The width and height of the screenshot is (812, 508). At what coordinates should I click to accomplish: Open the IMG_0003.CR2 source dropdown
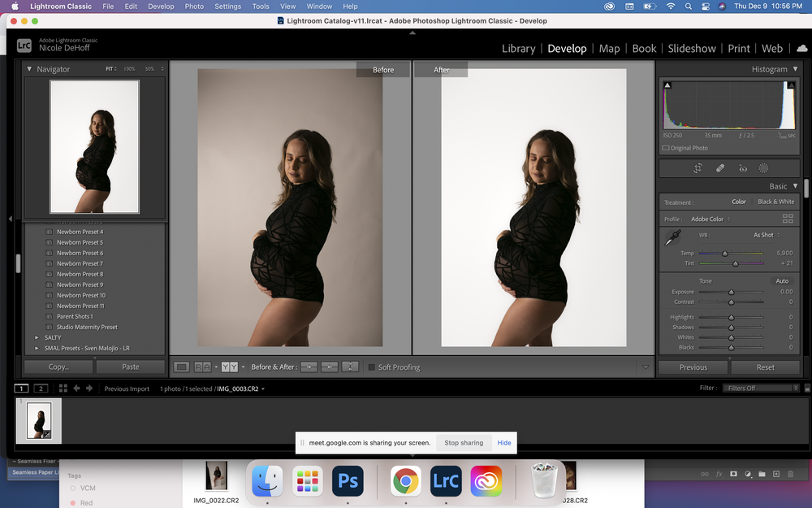(x=241, y=389)
